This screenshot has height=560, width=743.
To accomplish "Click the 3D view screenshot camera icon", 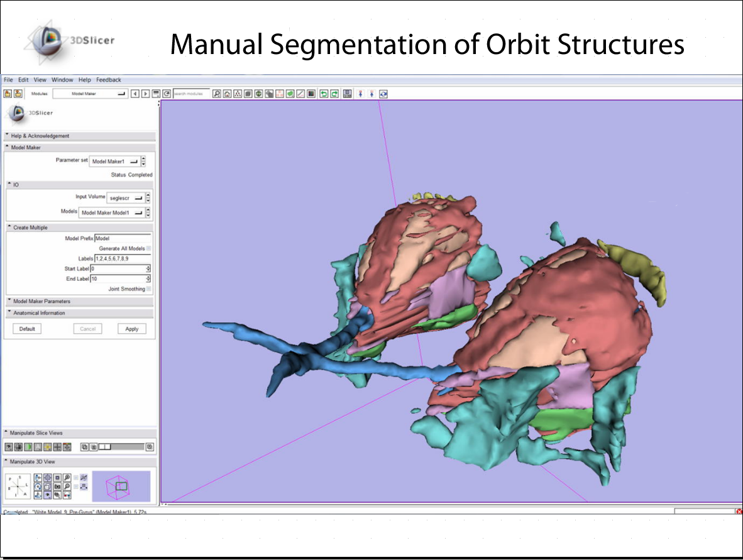I will tap(57, 486).
